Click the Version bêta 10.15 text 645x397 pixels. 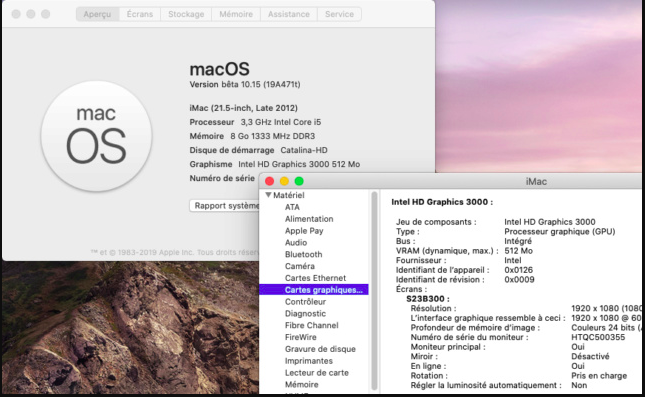(x=245, y=84)
